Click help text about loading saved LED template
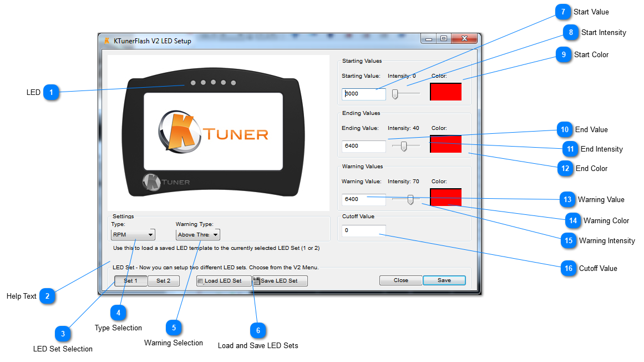 tap(216, 248)
